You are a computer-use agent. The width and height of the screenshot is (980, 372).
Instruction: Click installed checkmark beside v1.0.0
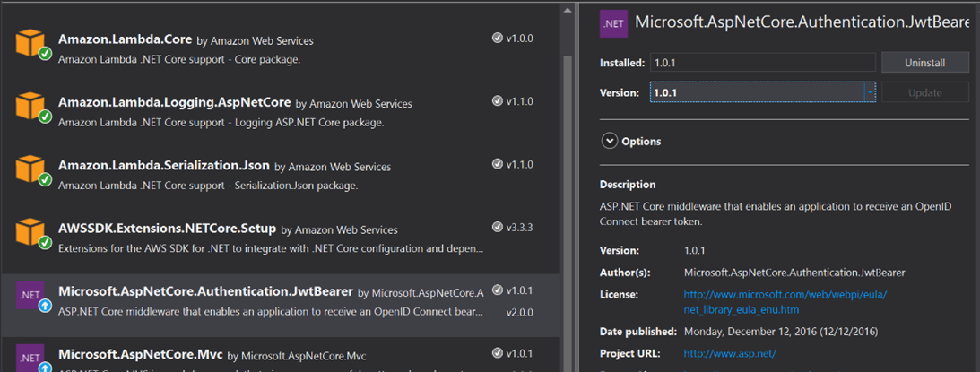[x=498, y=39]
